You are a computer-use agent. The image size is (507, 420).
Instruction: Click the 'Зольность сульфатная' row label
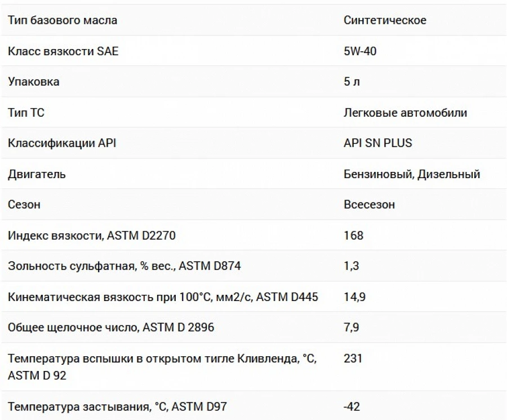click(124, 266)
